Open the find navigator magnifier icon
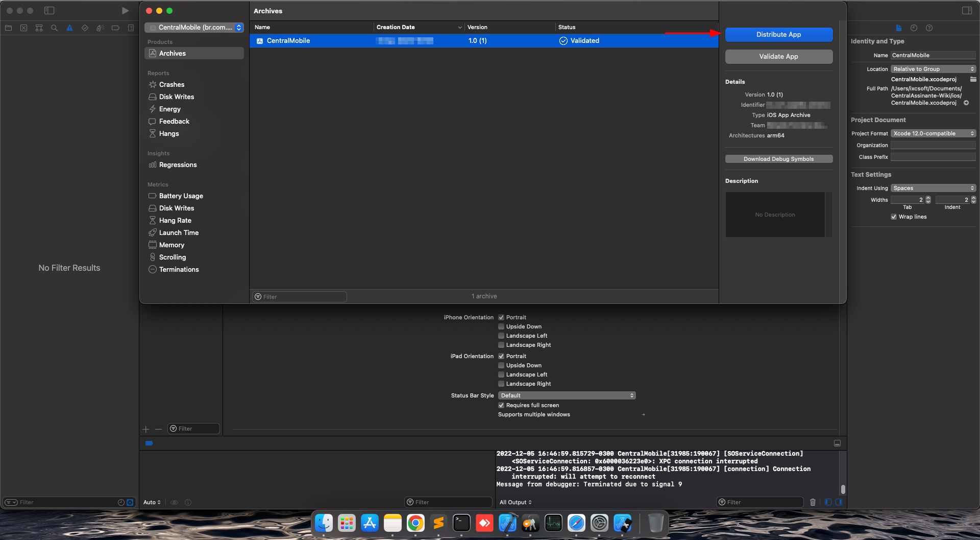The image size is (980, 540). [x=54, y=28]
